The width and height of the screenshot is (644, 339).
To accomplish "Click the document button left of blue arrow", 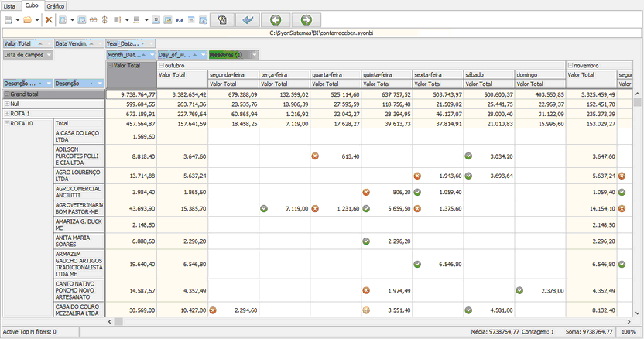I will [x=221, y=19].
